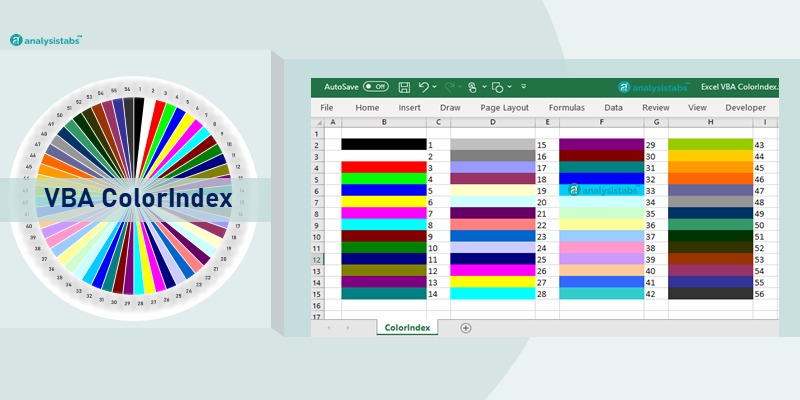Open the View ribbon tab
The height and width of the screenshot is (400, 800).
tap(697, 108)
